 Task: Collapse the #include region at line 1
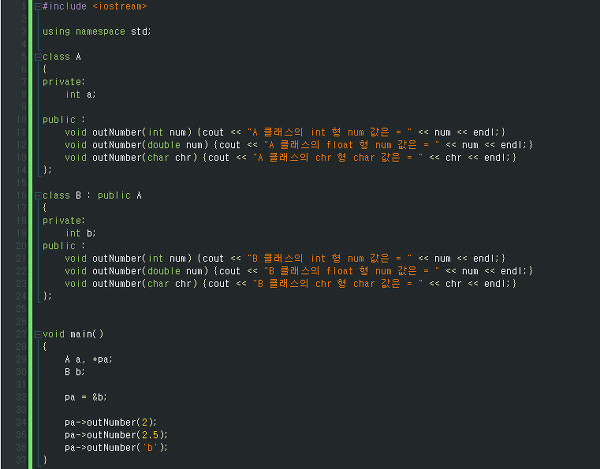(38, 7)
